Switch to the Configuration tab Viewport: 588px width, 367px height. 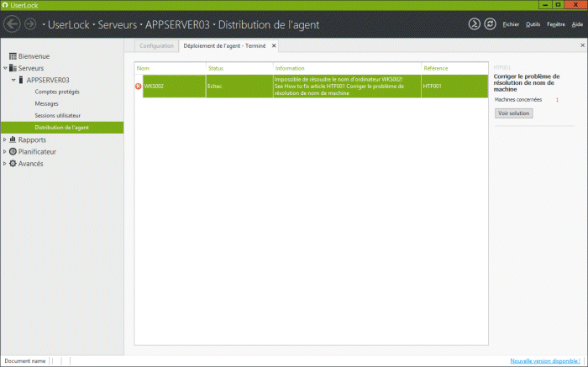tap(156, 45)
